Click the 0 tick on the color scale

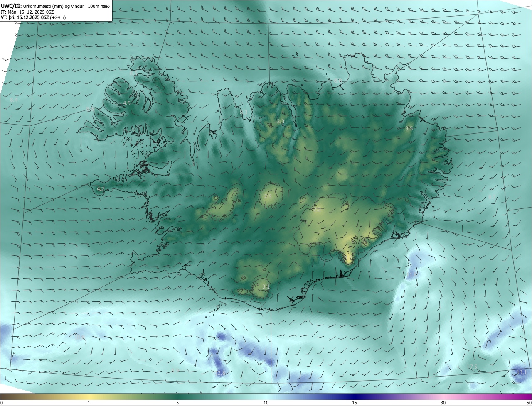tap(2, 403)
